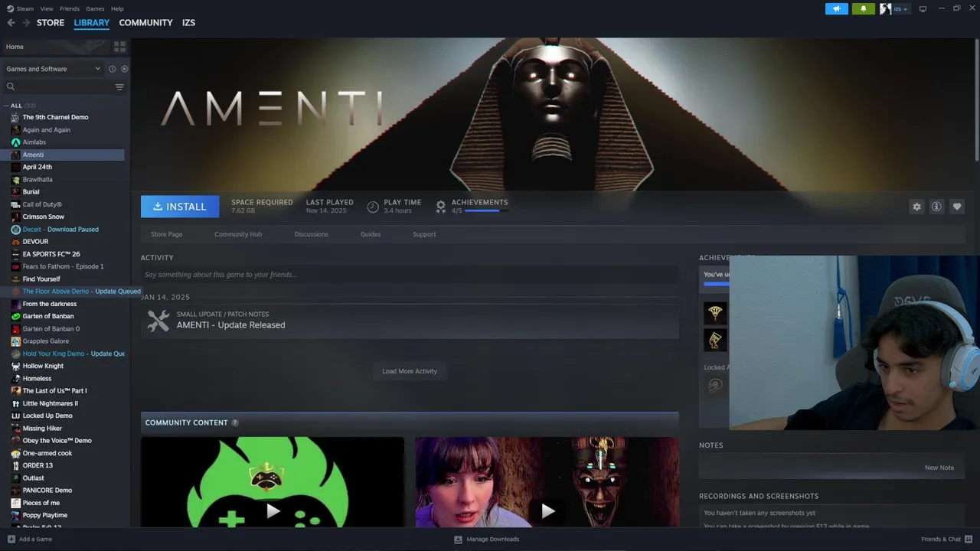Open recent activity clock filter
The image size is (980, 551).
(112, 69)
